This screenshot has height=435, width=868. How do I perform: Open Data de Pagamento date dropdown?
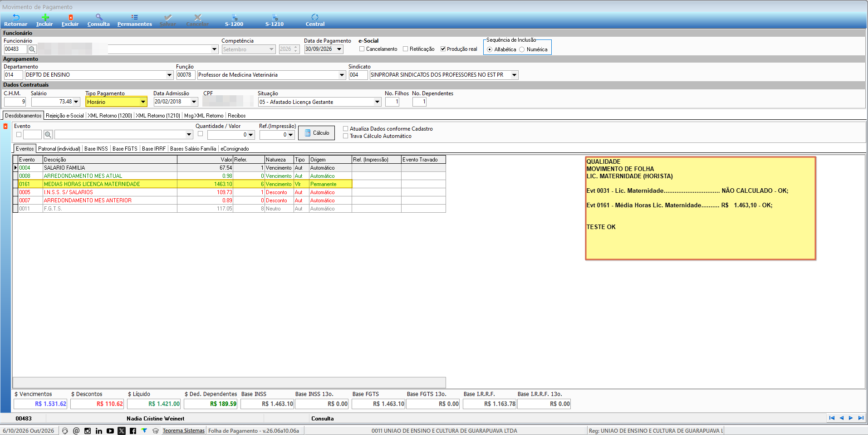[x=339, y=49]
